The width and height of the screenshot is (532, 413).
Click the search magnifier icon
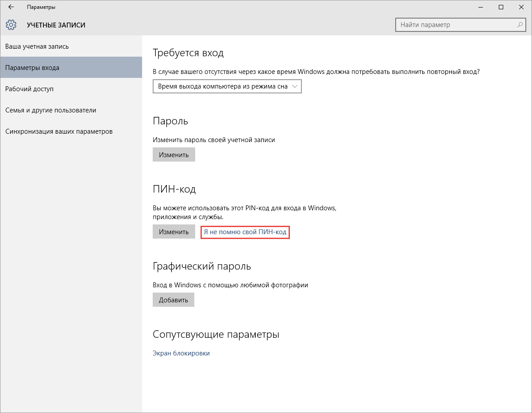(x=520, y=25)
